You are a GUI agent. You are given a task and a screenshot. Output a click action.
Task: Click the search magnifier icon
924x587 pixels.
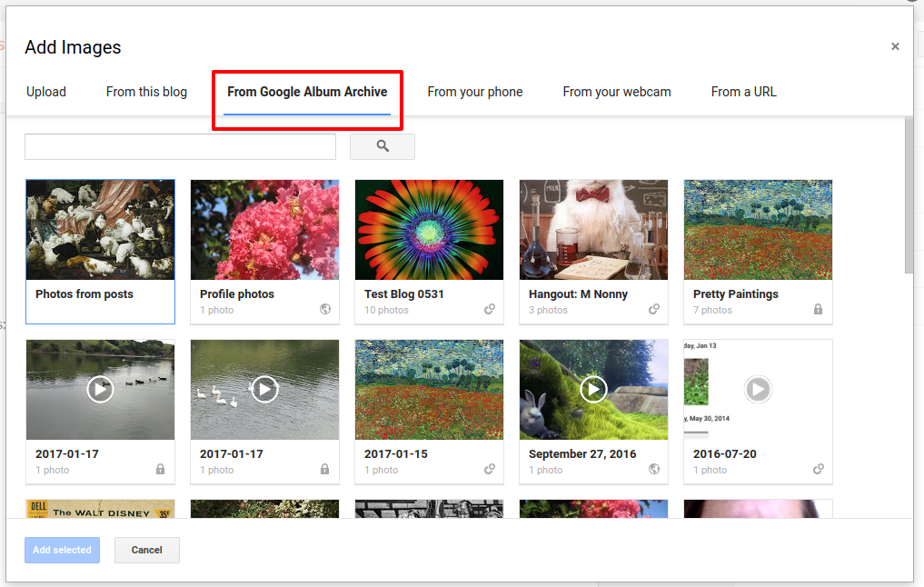pyautogui.click(x=382, y=146)
